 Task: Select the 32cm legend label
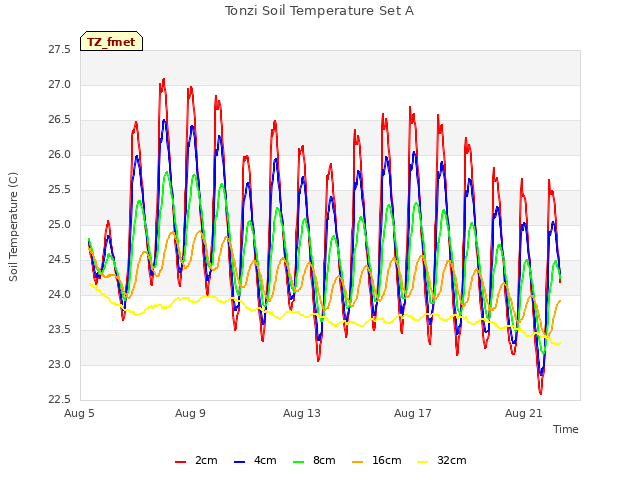click(x=451, y=460)
